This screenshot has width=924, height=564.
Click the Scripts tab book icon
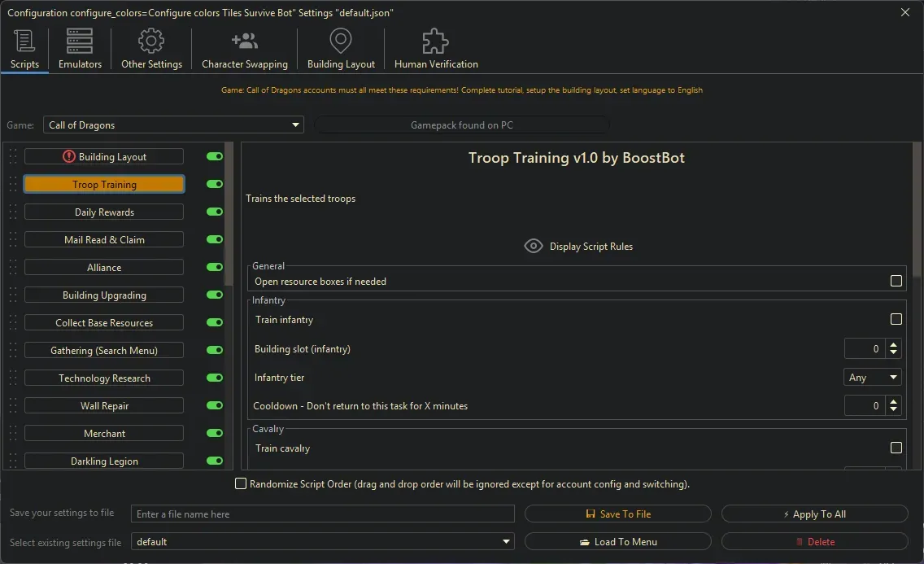pyautogui.click(x=24, y=38)
